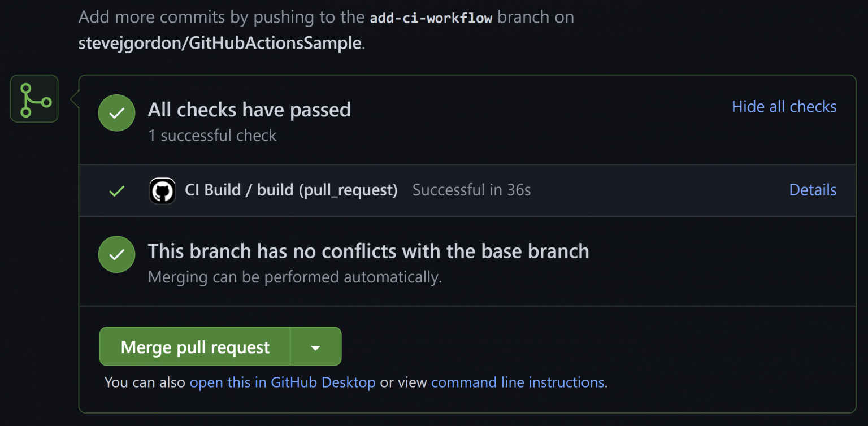Click the green checkmark next to CI Build
868x426 pixels.
coord(116,190)
